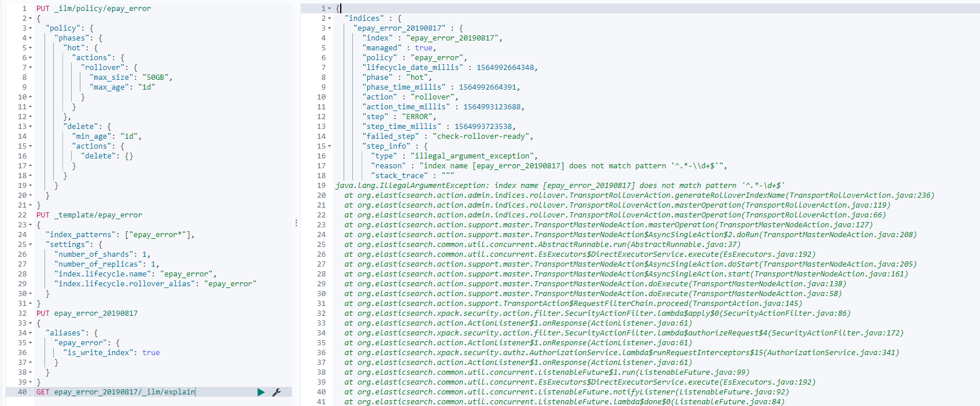Click the "is_write_index": true line

(x=111, y=353)
